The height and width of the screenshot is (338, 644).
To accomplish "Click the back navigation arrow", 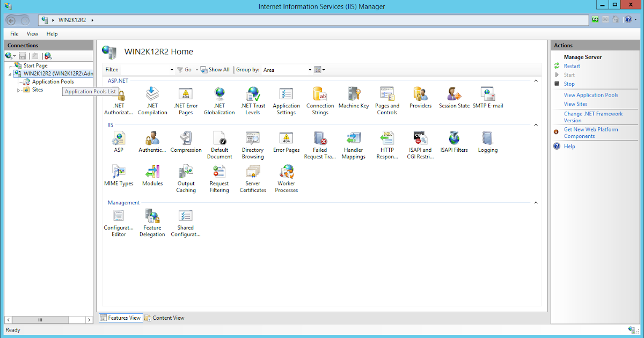I will pos(11,20).
